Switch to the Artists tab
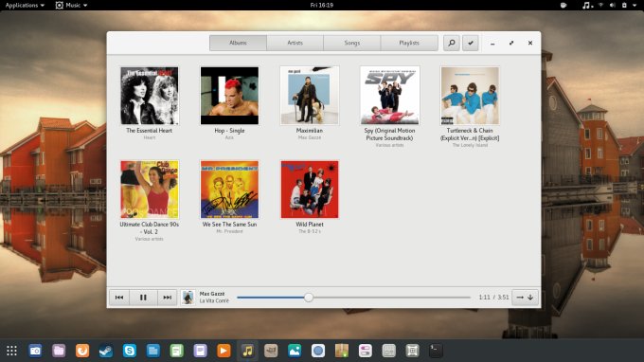 click(x=295, y=43)
